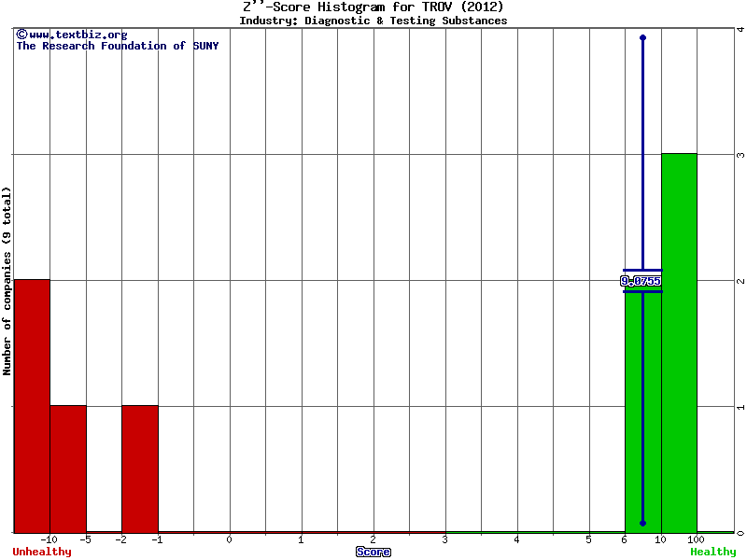Click the '3' right y-axis tick label
This screenshot has height=560, width=747.
point(740,155)
